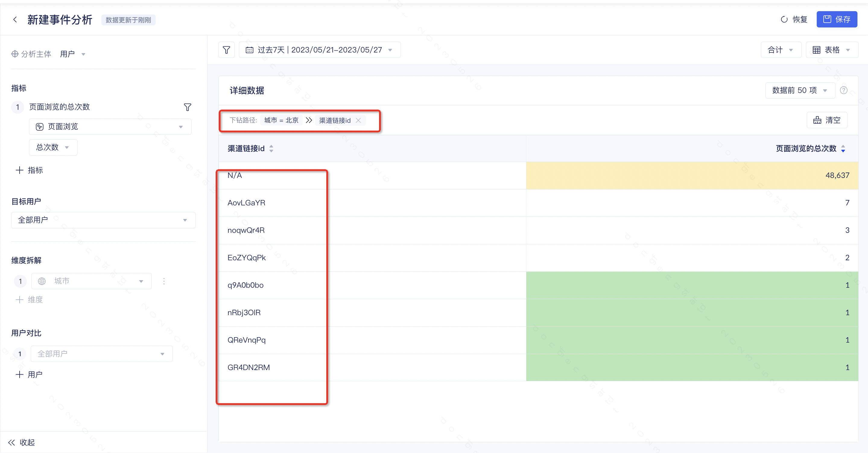Click the value 7 in AovLGaYR row
868x453 pixels.
click(x=847, y=203)
